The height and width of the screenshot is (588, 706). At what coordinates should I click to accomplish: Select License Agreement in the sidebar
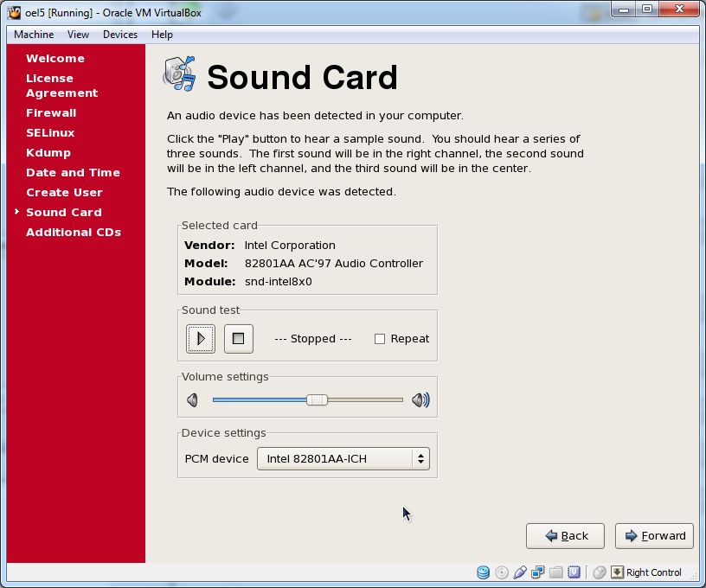[62, 86]
